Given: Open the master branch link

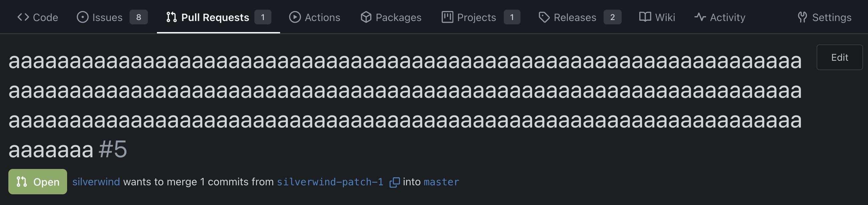Looking at the screenshot, I should pos(441,182).
